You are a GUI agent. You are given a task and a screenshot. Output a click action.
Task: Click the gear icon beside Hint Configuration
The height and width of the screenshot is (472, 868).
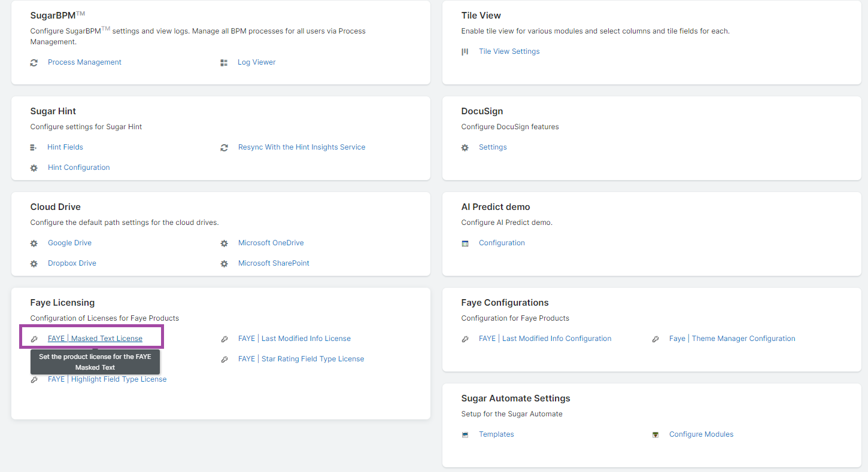[x=34, y=168]
